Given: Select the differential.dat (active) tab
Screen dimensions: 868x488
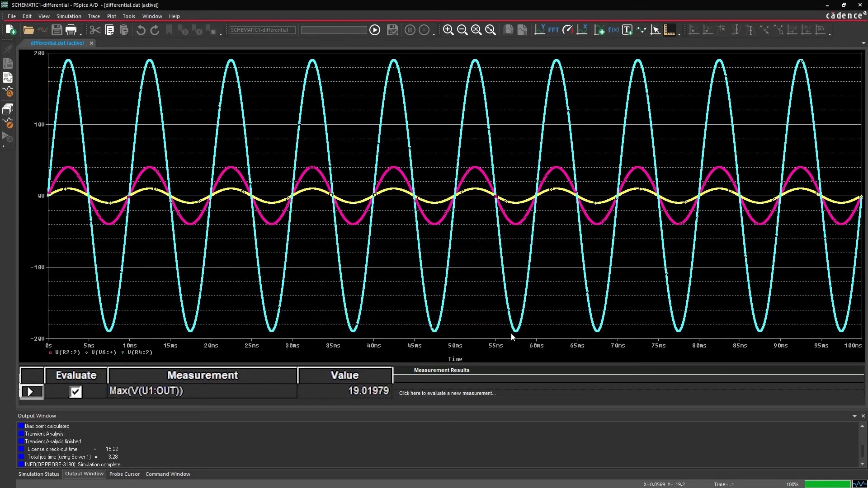Looking at the screenshot, I should tap(57, 43).
